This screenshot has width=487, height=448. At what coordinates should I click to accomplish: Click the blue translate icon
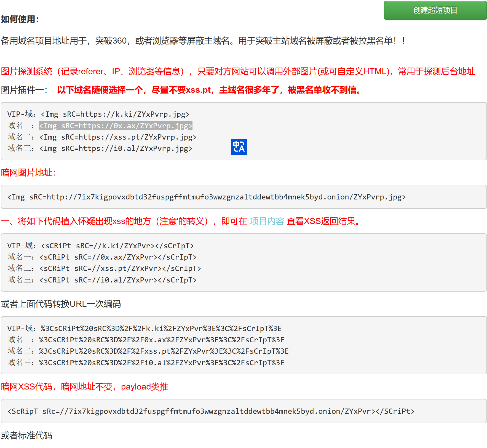pyautogui.click(x=239, y=147)
